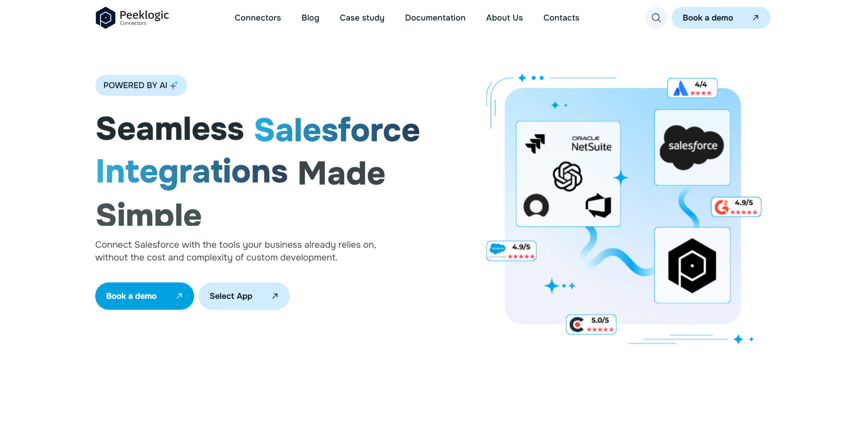Click the POWERED BY AI badge

point(141,85)
